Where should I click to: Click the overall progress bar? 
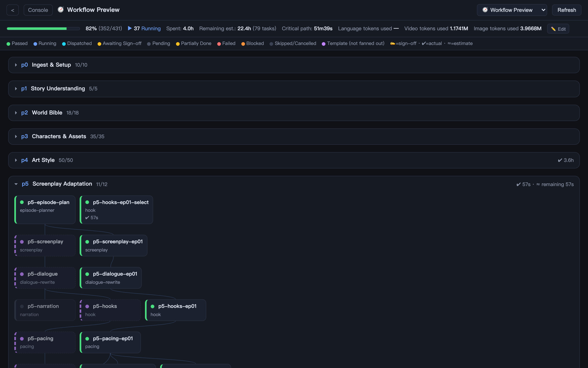pyautogui.click(x=43, y=29)
